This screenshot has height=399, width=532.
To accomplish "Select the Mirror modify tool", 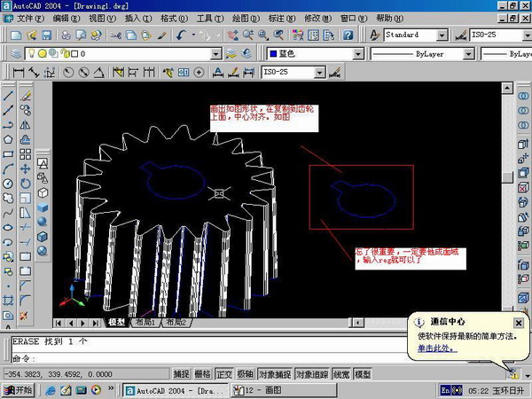I will [26, 125].
